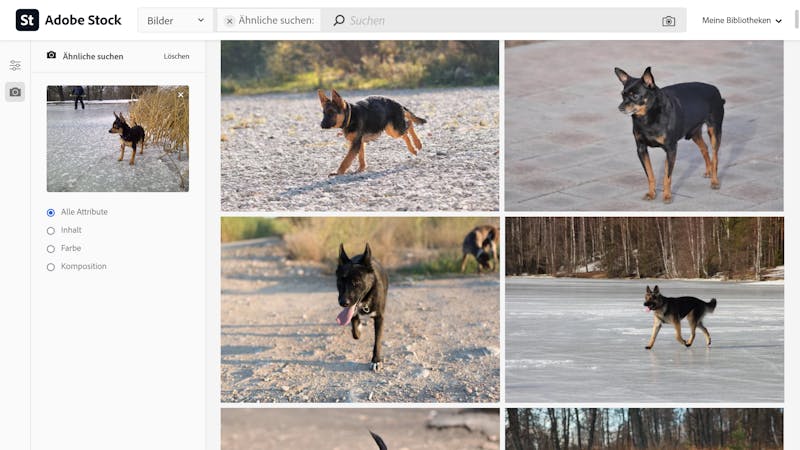Click the Ähnliche suchen panel heading
This screenshot has height=450, width=800.
[93, 56]
